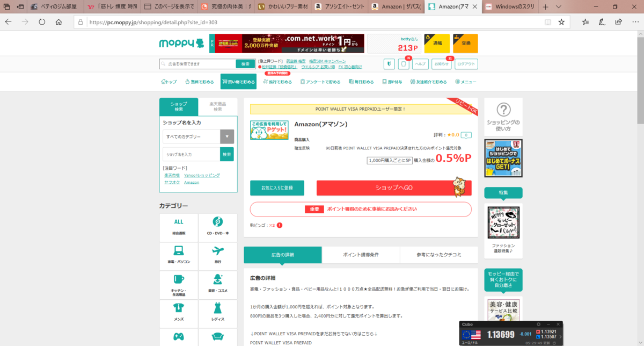Open ポイント獲得のために事前にお読みください notice

(361, 209)
